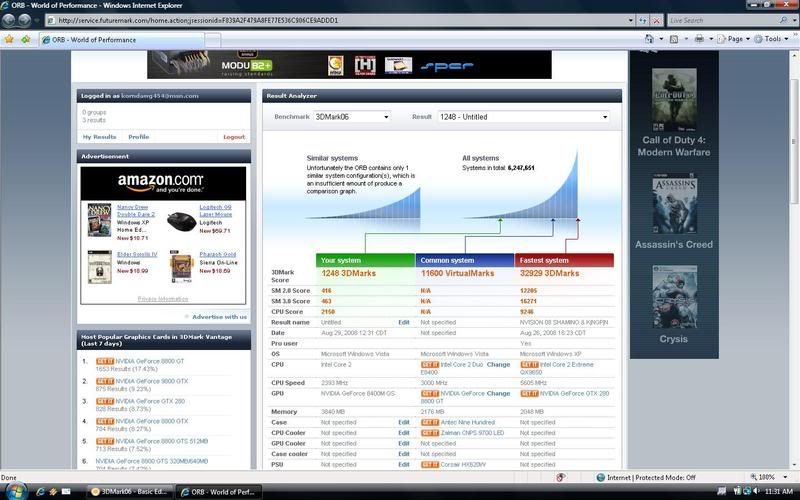The width and height of the screenshot is (800, 500).
Task: Click GET IT badge beside Corsair HX620W
Action: pos(430,465)
